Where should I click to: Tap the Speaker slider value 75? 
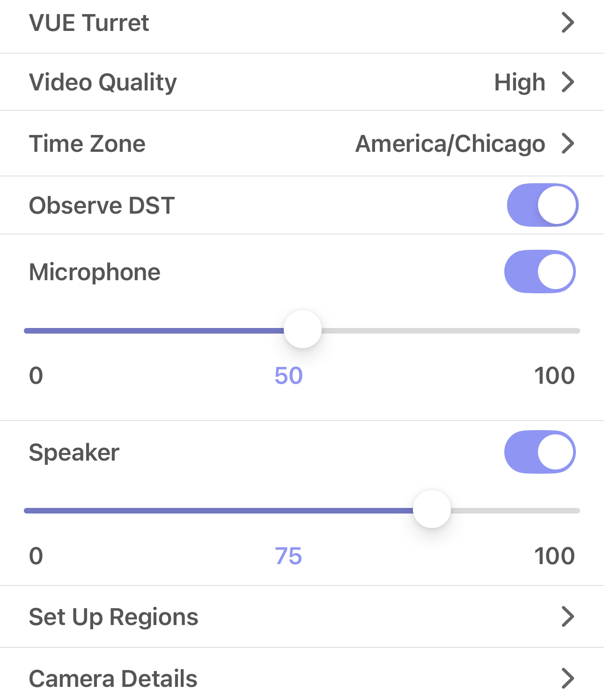(x=288, y=556)
